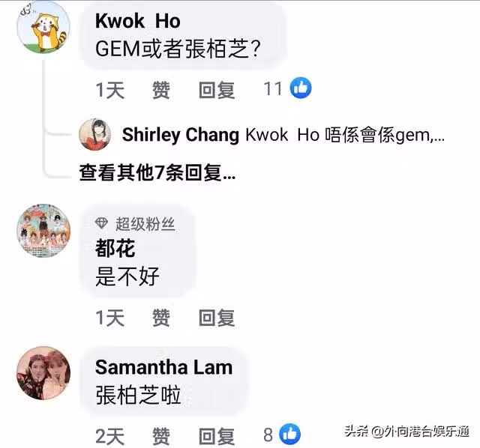Expand 查看其他7条回复 replies

click(157, 172)
